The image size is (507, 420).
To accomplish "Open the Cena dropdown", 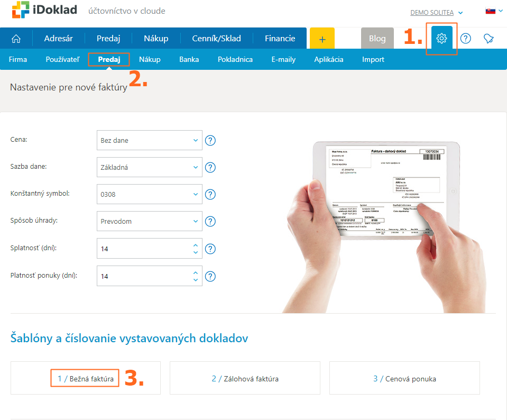I will (149, 141).
